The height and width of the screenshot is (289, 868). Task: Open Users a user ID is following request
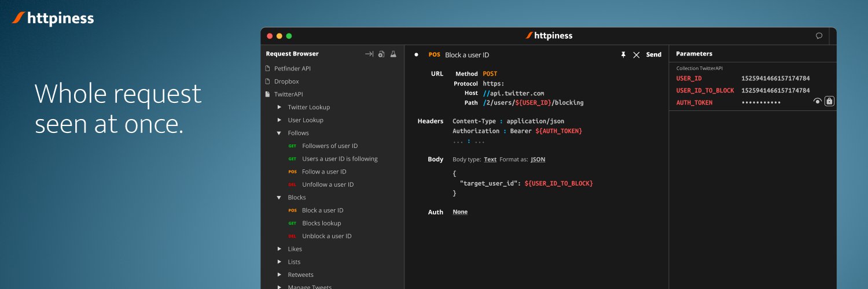(340, 159)
